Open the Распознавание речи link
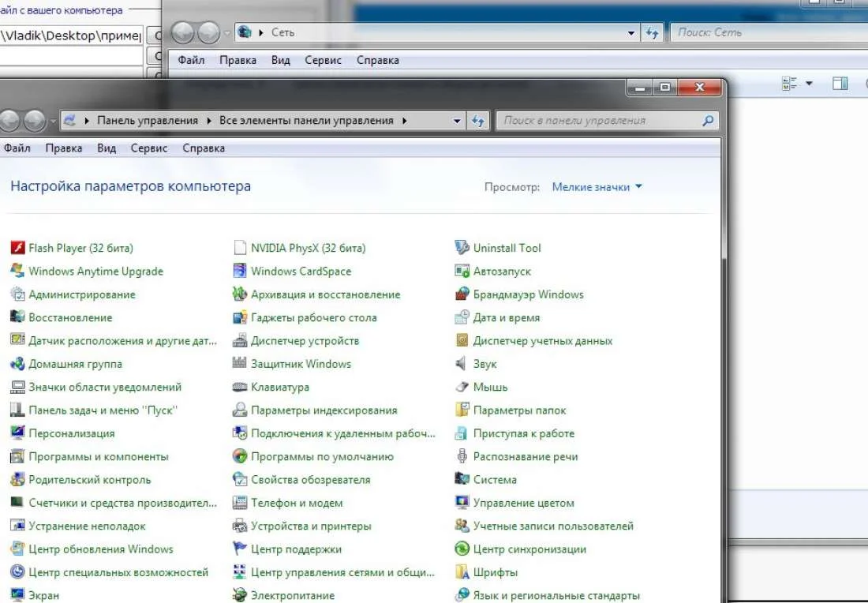 click(526, 456)
